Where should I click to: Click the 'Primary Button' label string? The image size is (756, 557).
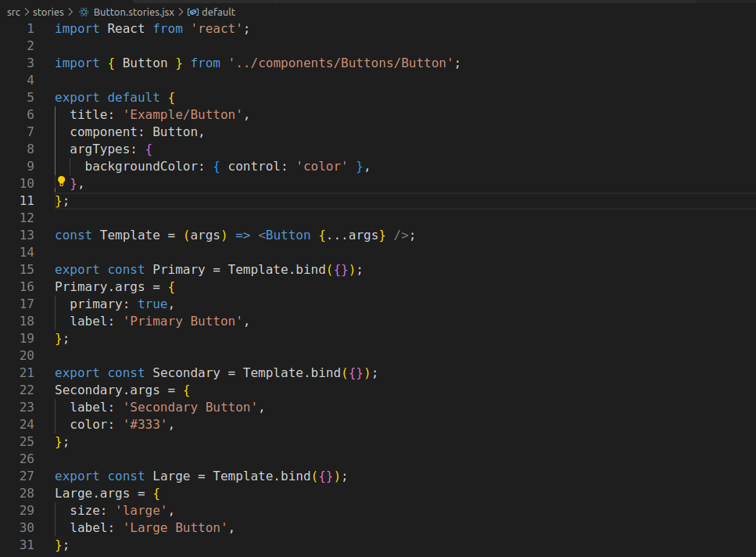click(x=185, y=321)
